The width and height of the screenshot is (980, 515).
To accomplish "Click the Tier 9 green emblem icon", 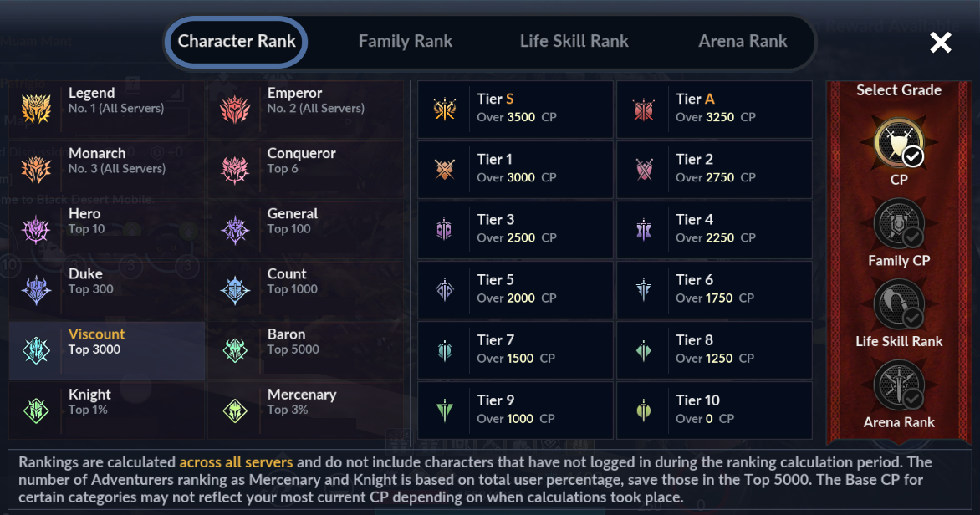I will 444,410.
